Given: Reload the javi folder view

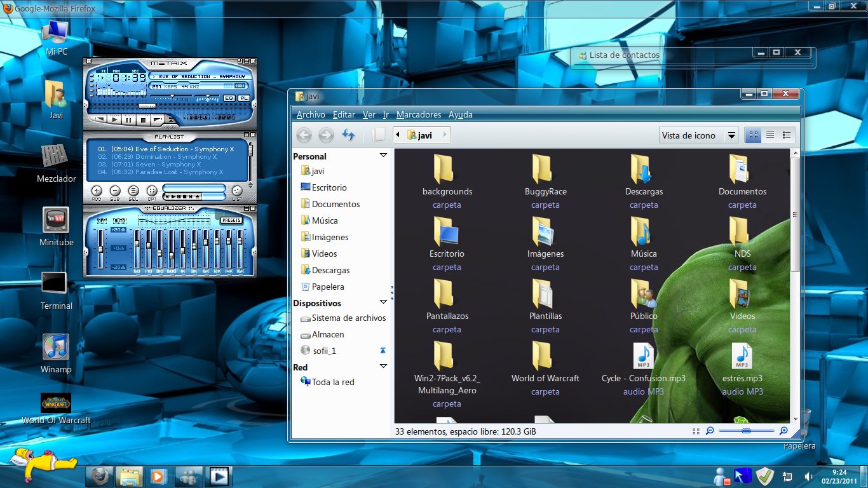Looking at the screenshot, I should [348, 135].
